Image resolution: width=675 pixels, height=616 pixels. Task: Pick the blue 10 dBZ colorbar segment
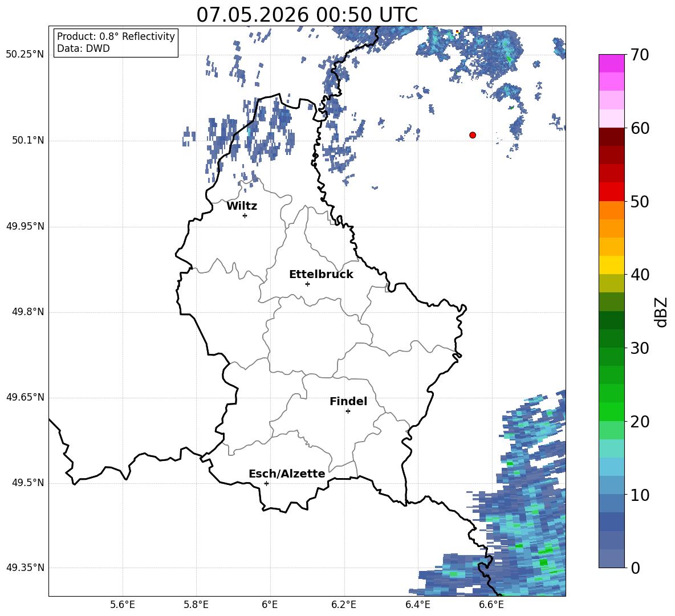[x=611, y=486]
